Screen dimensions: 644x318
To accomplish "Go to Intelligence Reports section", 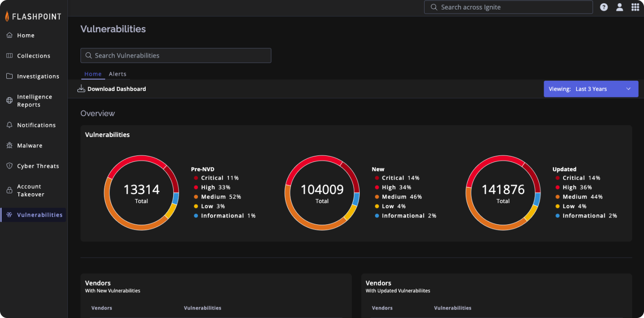I will pos(35,101).
